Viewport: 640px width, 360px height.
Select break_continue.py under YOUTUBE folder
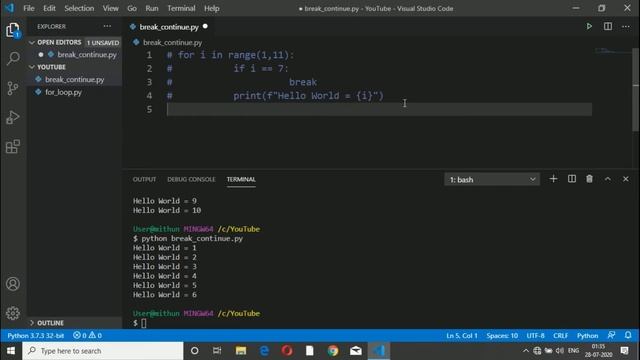point(75,79)
